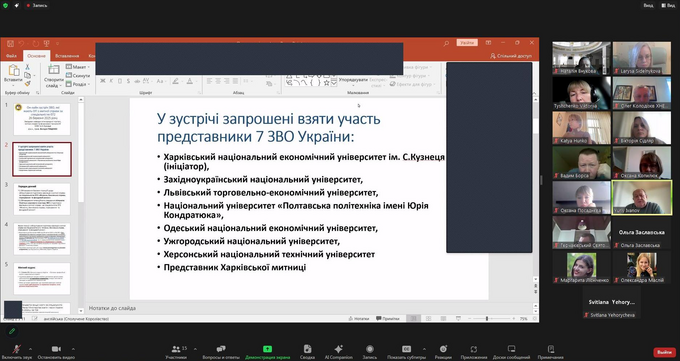Click the Реакции reactions icon
This screenshot has width=680, height=361.
(x=443, y=351)
